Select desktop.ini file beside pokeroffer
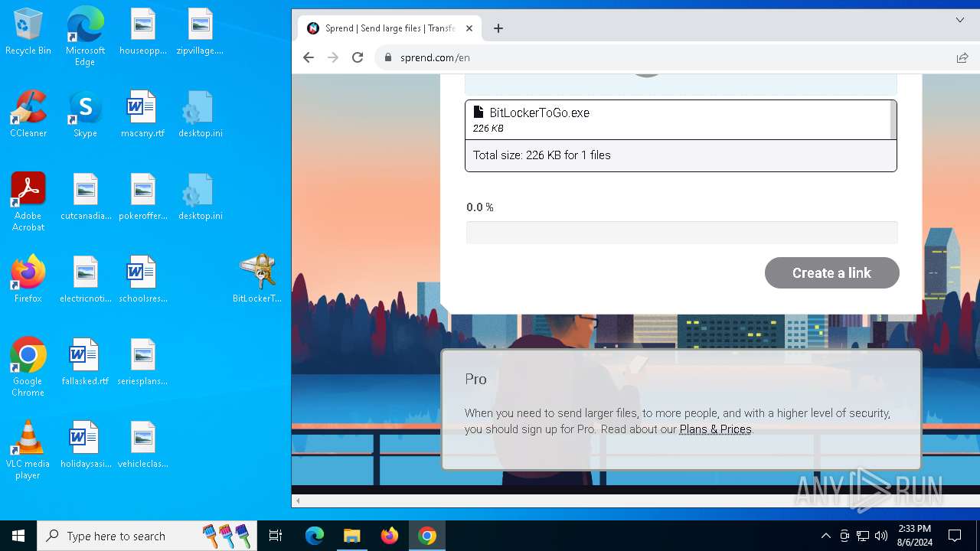Screen dimensions: 980x551 200,197
